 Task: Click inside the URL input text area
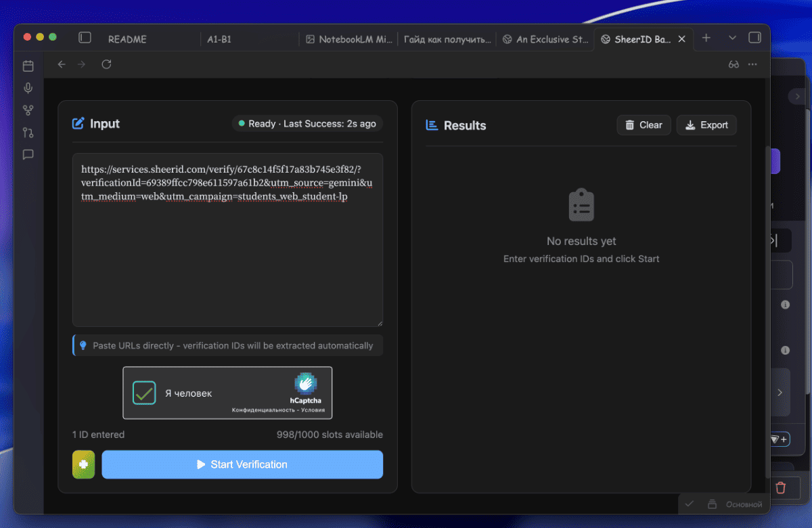227,264
